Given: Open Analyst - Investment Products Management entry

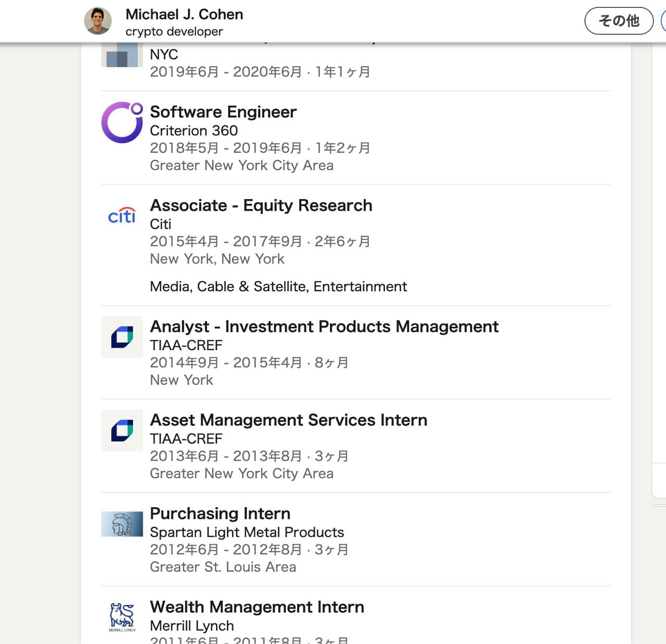Looking at the screenshot, I should [x=324, y=327].
